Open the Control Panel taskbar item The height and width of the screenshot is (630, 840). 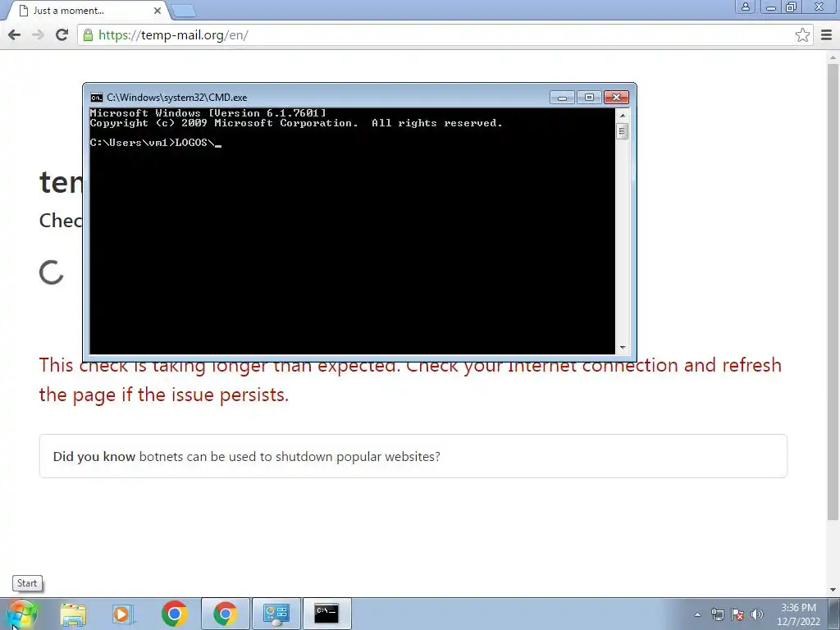276,614
